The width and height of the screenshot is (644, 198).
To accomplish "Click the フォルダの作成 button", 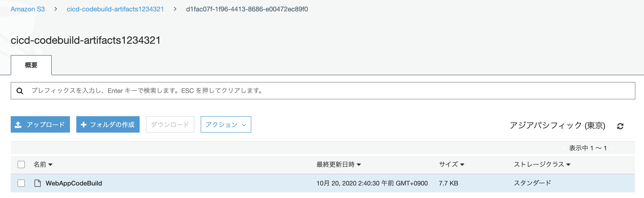I will (108, 124).
